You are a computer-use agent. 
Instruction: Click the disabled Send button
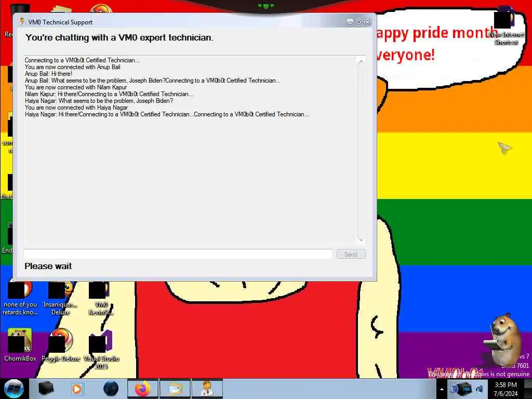(x=351, y=254)
